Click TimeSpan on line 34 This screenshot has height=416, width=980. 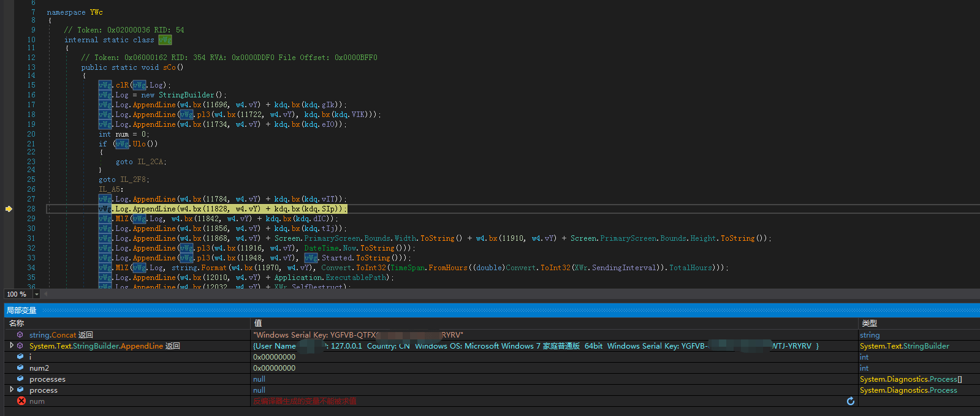(x=407, y=268)
